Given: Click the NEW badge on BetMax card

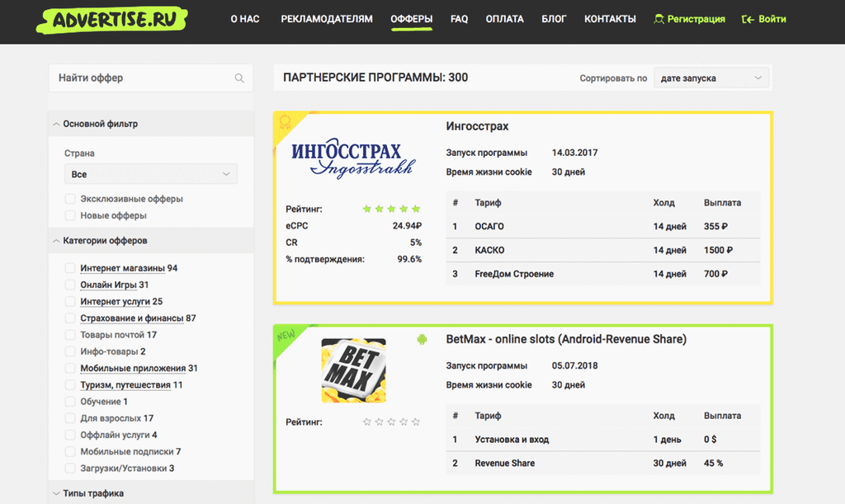Looking at the screenshot, I should [286, 336].
